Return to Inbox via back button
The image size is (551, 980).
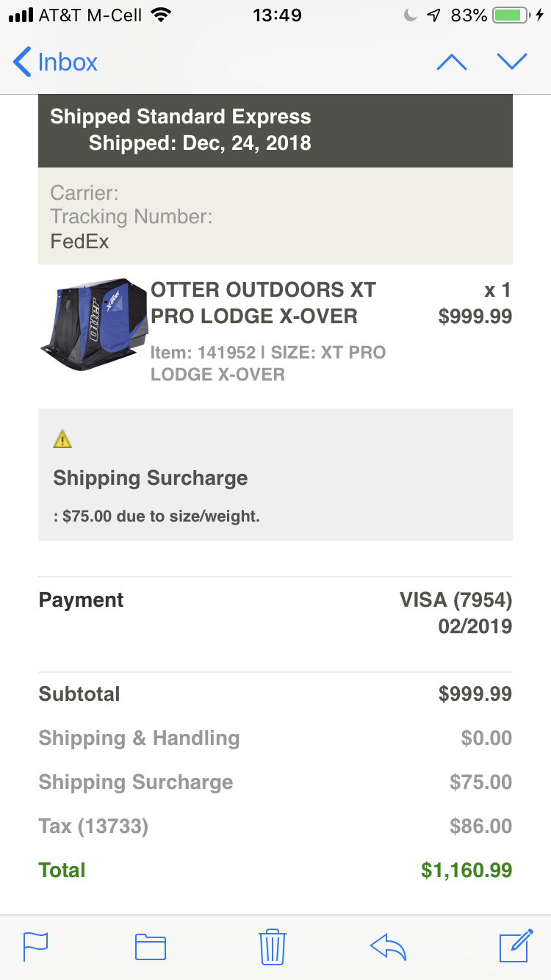point(55,62)
